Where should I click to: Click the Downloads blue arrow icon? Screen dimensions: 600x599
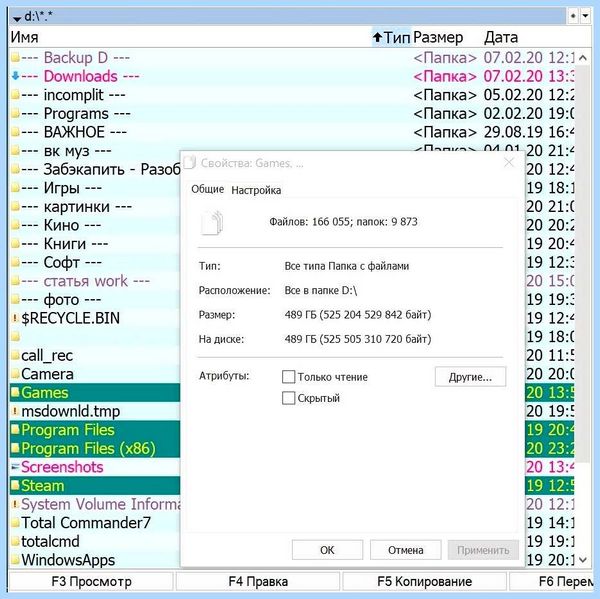coord(15,76)
